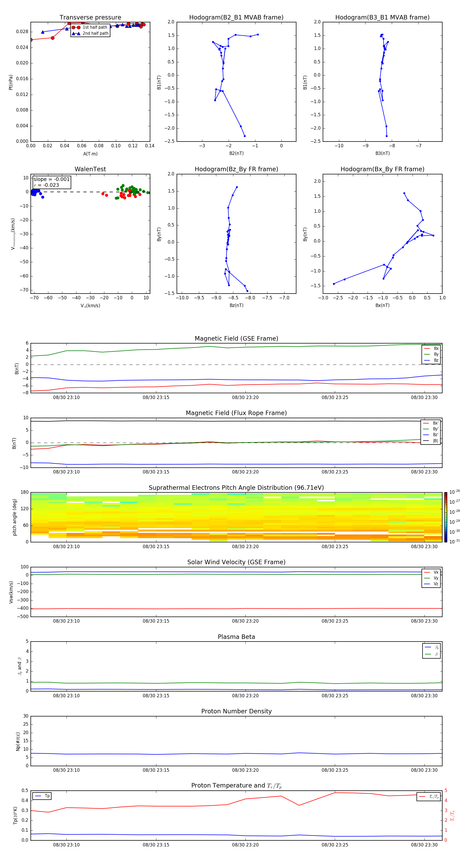Click the Np(#/cc) y-axis label
The width and height of the screenshot is (473, 868).
18,741
